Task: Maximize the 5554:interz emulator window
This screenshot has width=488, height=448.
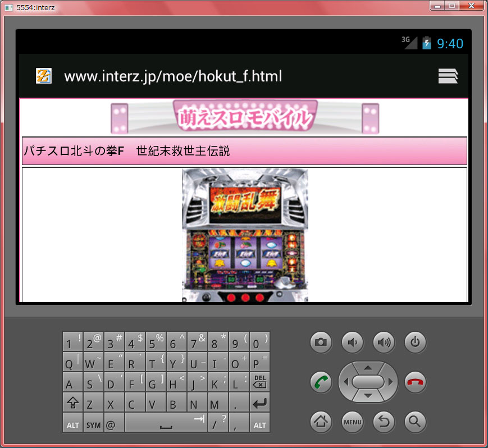Action: click(452, 6)
